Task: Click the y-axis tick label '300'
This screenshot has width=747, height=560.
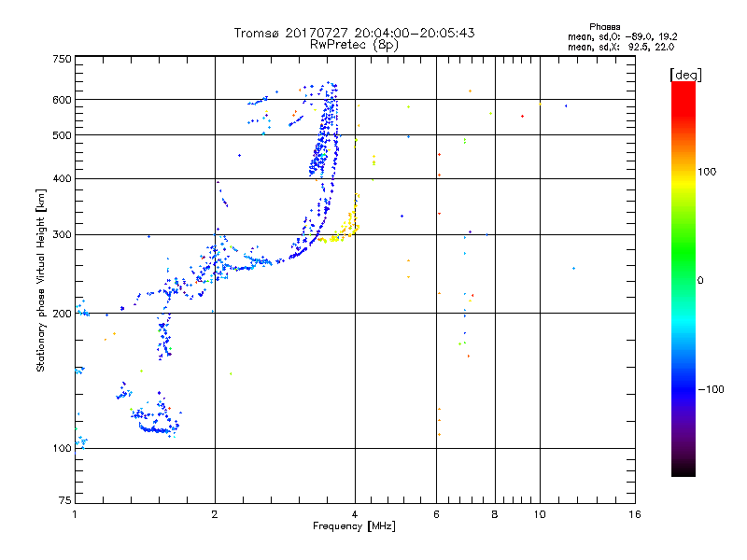Action: click(62, 234)
